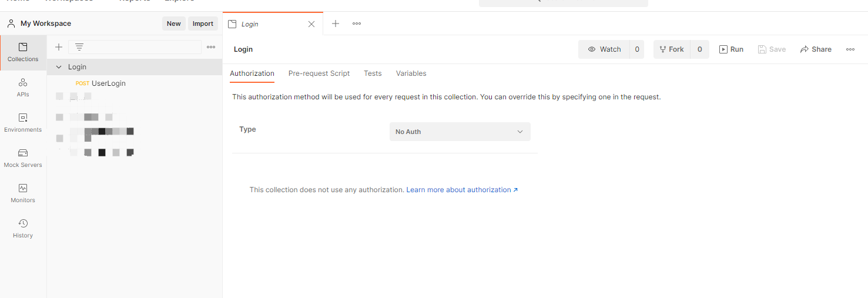Click the disabled Save button
Image resolution: width=868 pixels, height=298 pixels.
(772, 49)
